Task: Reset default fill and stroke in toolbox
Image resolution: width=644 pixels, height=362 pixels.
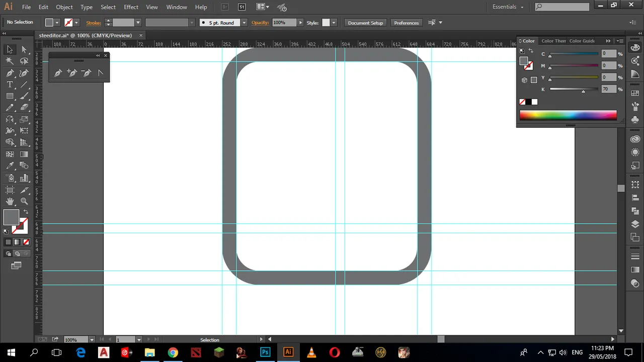Action: click(6, 231)
